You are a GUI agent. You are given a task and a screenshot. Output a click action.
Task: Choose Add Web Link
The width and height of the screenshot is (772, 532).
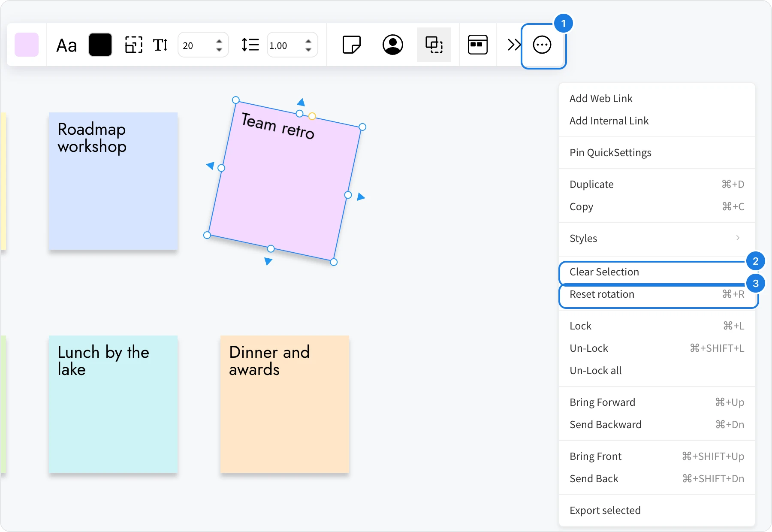[657, 99]
